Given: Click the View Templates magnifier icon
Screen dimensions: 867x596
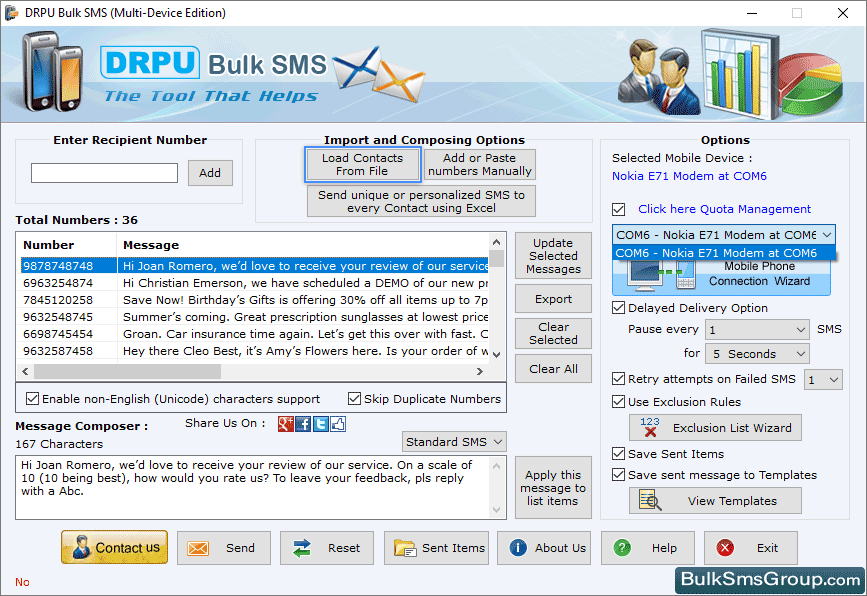Looking at the screenshot, I should tap(650, 500).
